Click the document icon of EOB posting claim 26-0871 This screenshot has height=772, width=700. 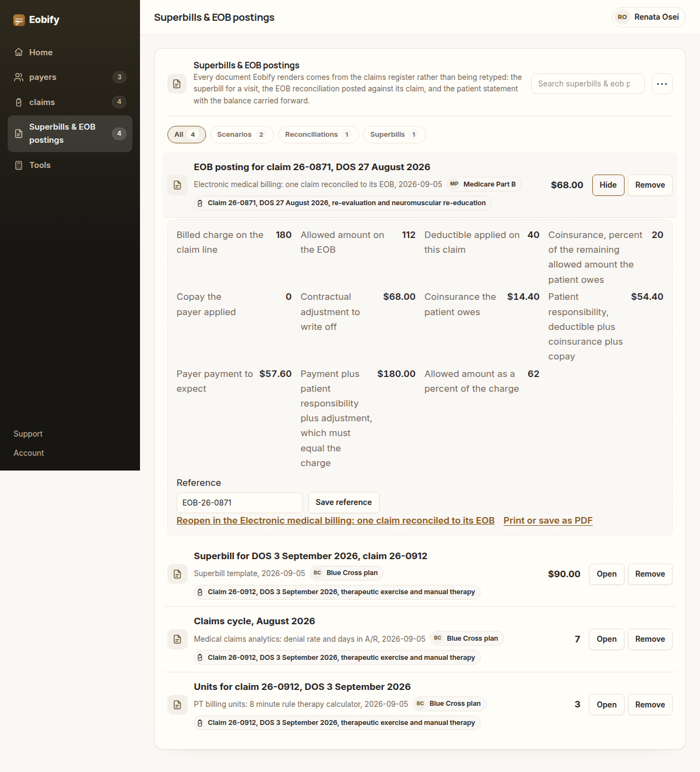click(177, 185)
